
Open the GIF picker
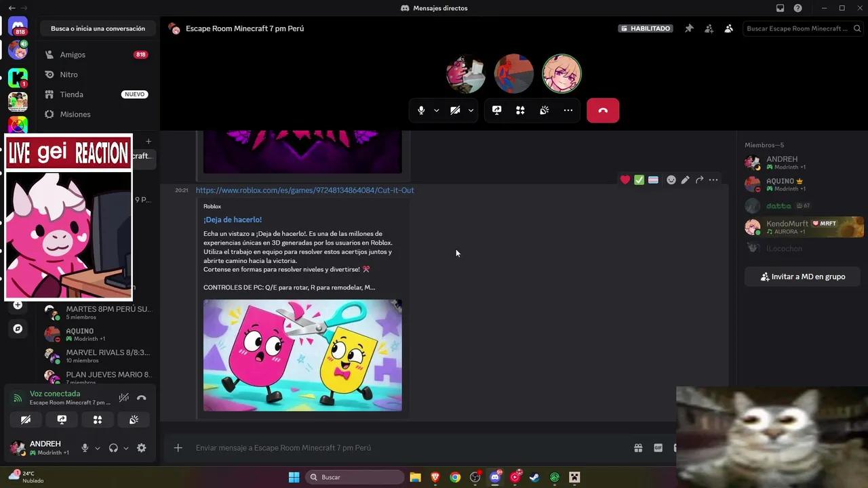[x=658, y=448]
